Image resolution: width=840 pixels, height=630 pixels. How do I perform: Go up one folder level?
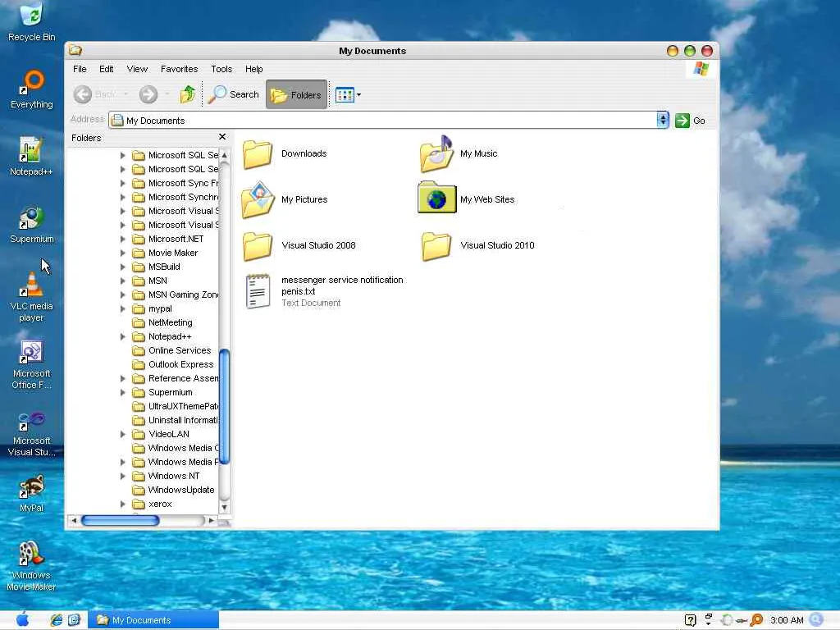[188, 94]
